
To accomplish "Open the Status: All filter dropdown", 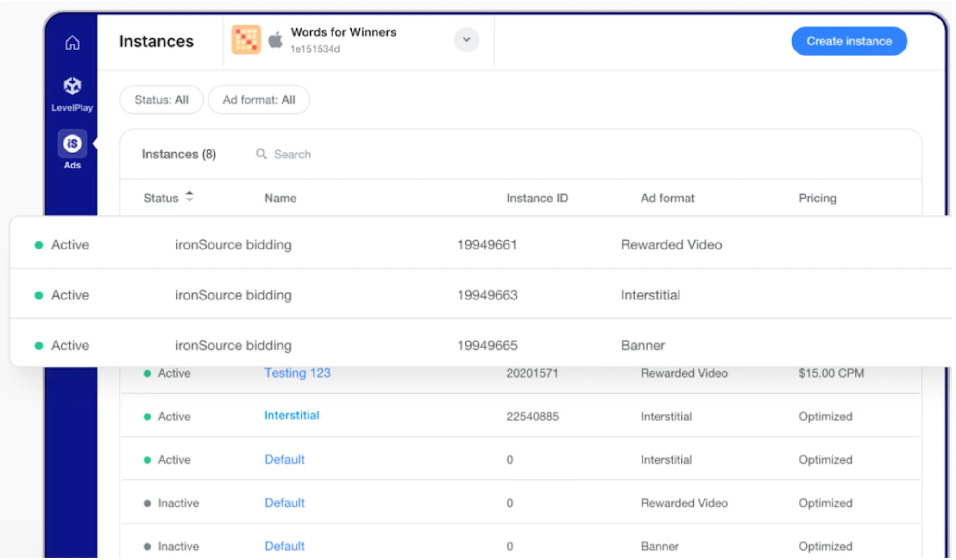I will [161, 100].
